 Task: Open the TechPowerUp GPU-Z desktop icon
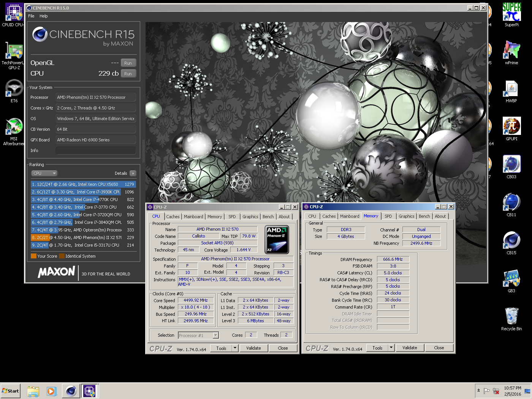[x=14, y=55]
